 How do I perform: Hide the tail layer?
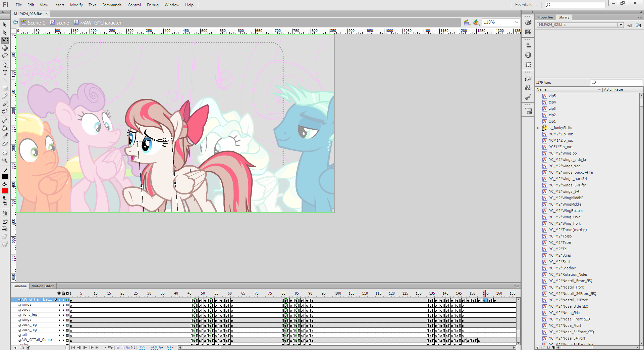pos(59,335)
